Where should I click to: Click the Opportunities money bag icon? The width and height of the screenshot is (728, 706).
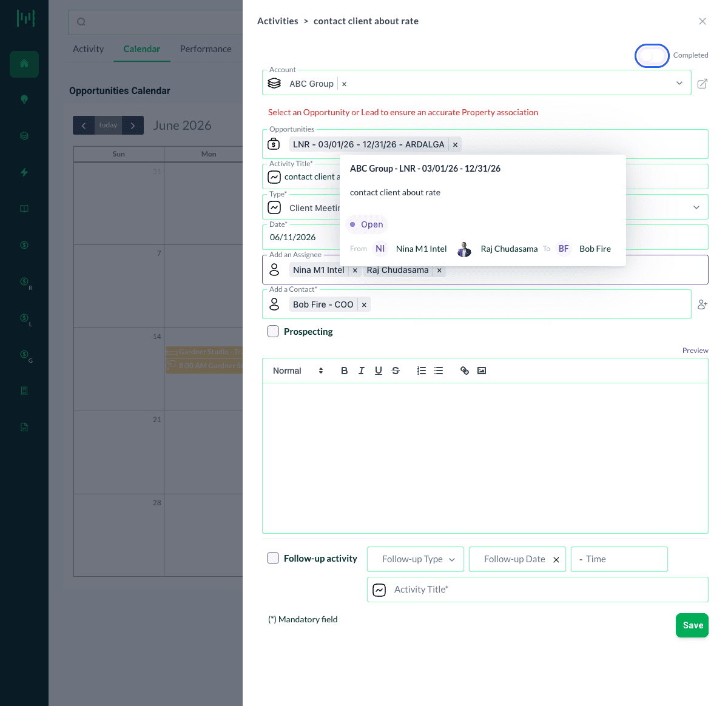274,144
